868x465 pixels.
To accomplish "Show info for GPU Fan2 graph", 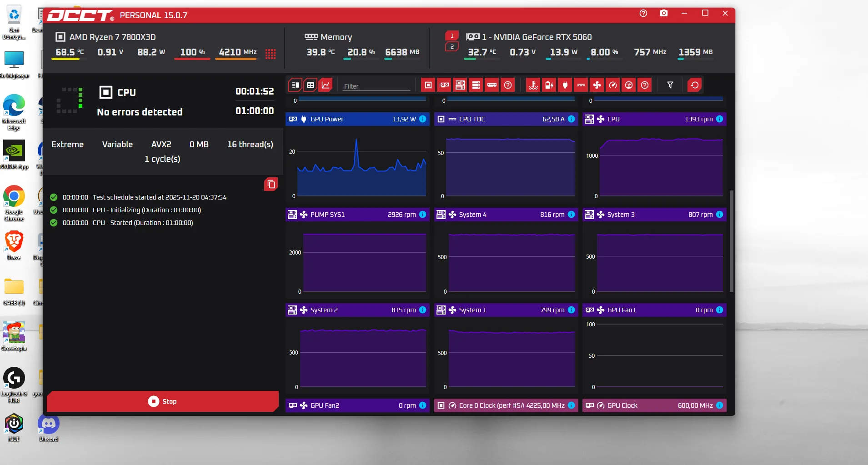I will point(422,405).
